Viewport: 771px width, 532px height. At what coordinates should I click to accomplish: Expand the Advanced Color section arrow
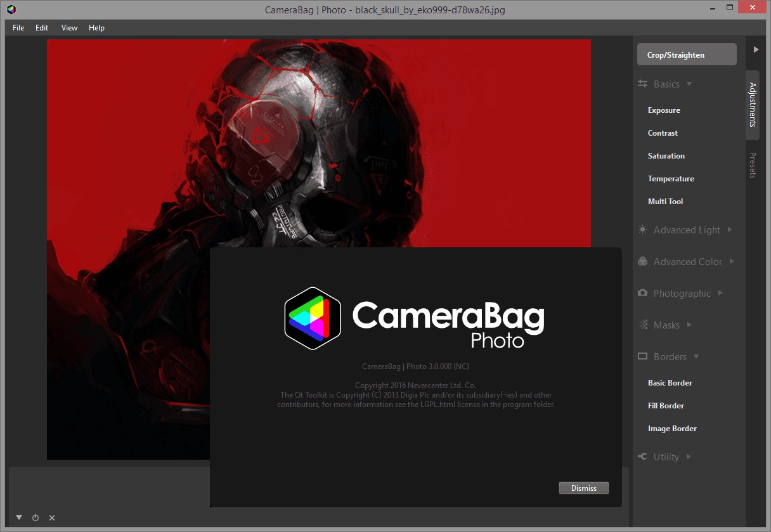(x=732, y=261)
